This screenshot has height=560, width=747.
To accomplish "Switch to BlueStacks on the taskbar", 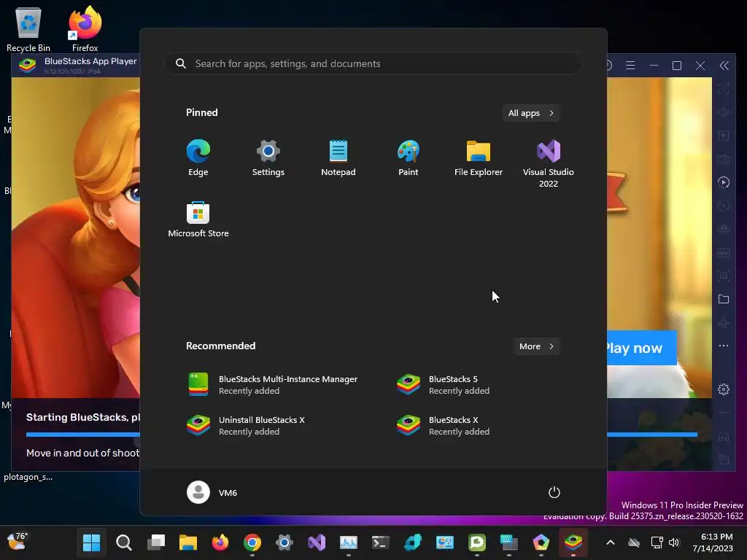I will click(573, 542).
